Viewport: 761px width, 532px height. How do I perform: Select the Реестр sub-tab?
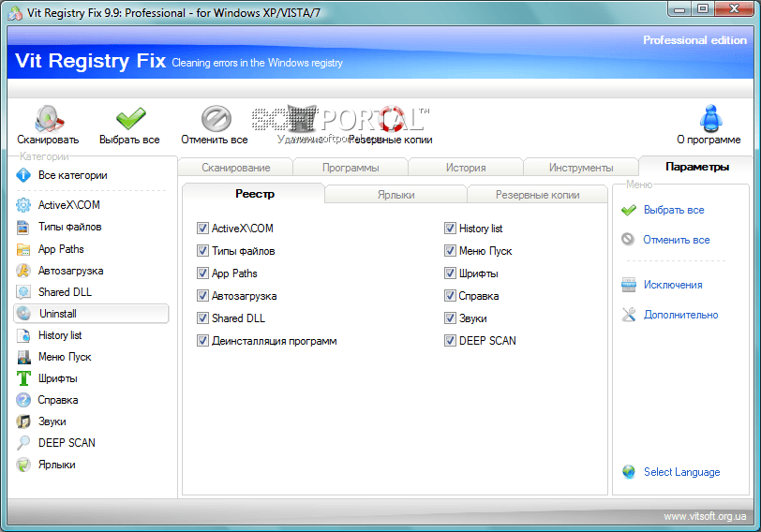(255, 194)
